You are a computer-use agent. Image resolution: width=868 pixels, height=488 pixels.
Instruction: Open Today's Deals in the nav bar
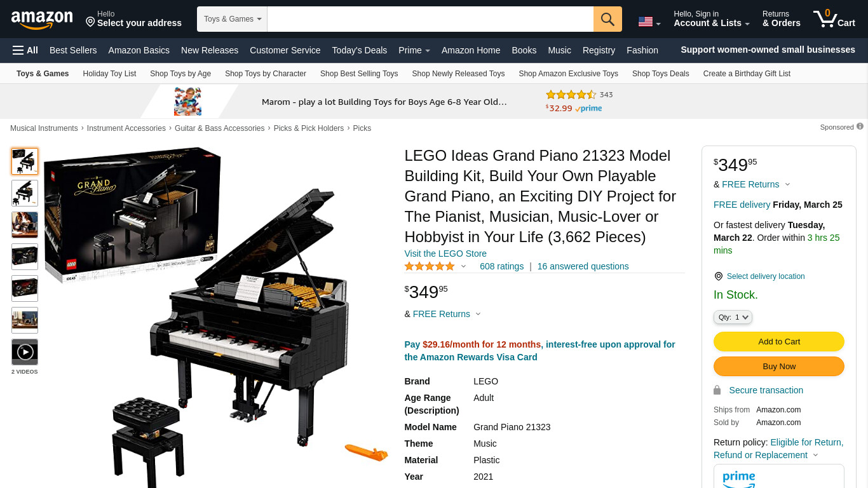click(x=360, y=50)
